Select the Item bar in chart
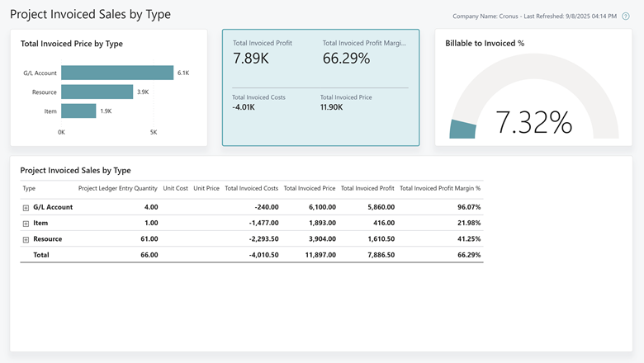Image resolution: width=644 pixels, height=363 pixels. [x=78, y=111]
